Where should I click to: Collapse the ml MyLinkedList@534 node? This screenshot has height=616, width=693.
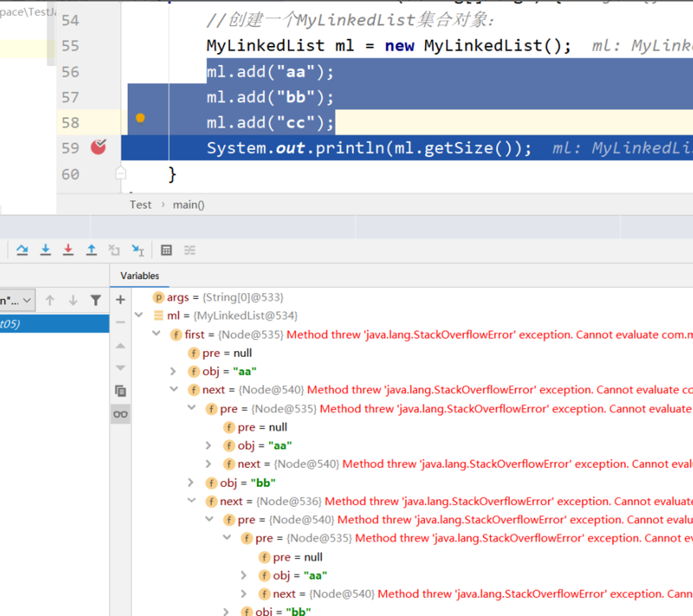point(139,315)
